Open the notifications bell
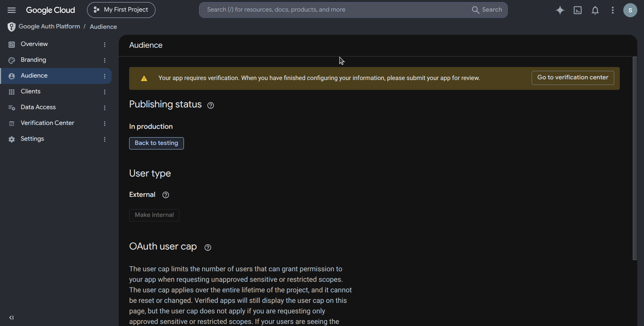 pos(595,10)
